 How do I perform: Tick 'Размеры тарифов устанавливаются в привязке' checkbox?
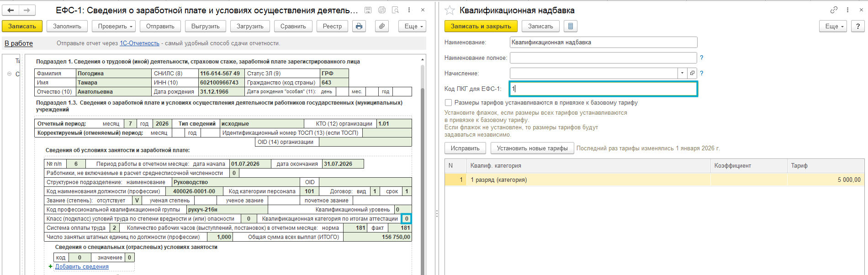(x=449, y=103)
